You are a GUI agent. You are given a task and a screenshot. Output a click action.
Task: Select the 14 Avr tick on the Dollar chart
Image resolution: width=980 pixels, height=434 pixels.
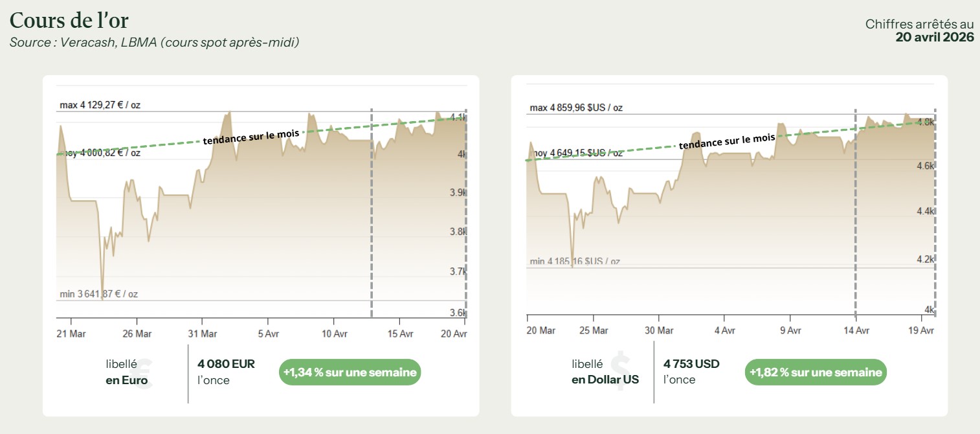click(856, 330)
